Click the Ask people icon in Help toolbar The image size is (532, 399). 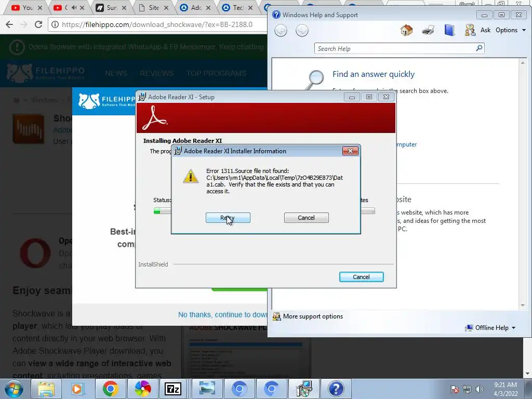pyautogui.click(x=470, y=30)
